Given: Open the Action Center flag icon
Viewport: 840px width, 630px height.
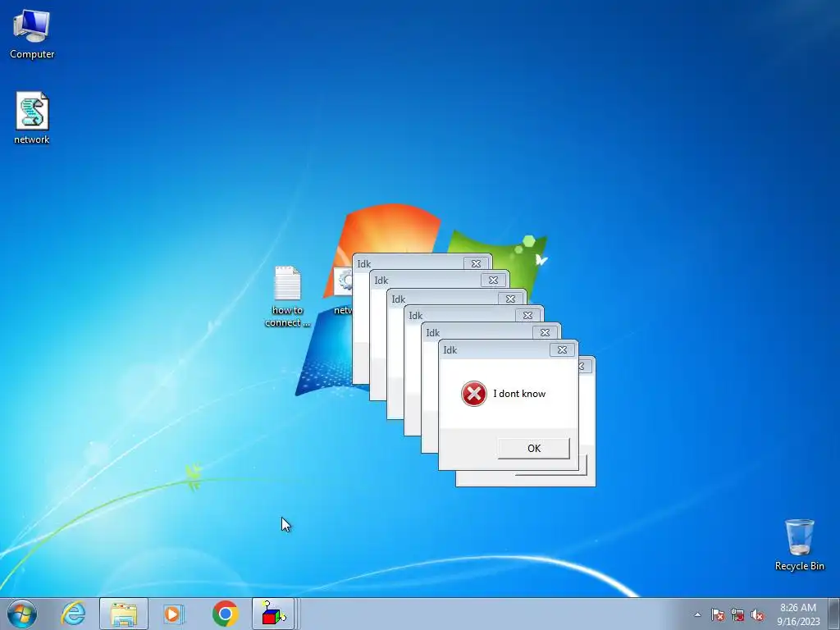Looking at the screenshot, I should click(717, 614).
